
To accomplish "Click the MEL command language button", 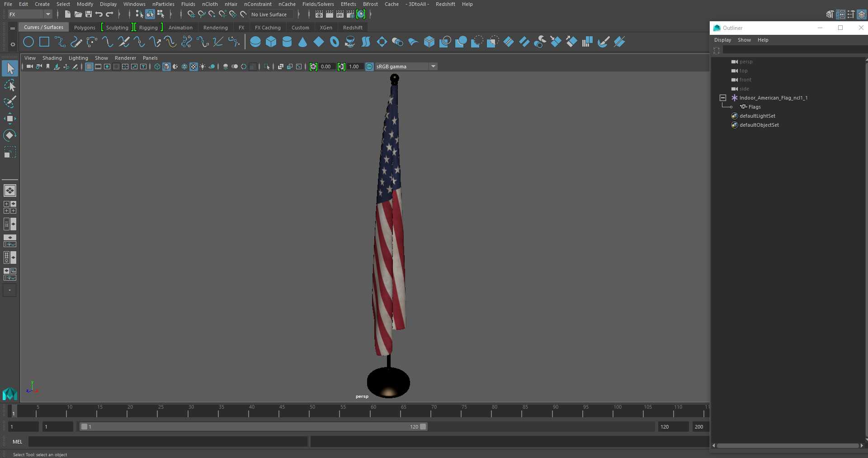I will point(17,442).
